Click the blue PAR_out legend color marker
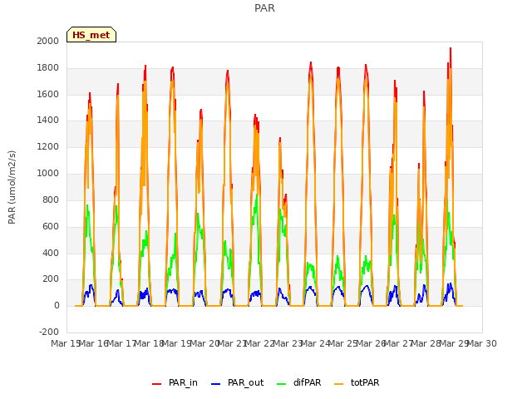 pyautogui.click(x=215, y=384)
